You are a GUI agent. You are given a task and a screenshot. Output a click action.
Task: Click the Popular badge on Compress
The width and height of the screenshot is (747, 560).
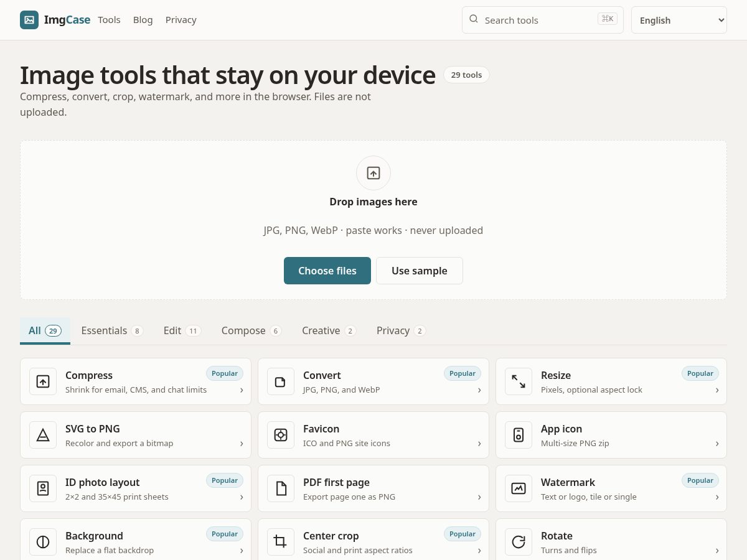tap(225, 373)
